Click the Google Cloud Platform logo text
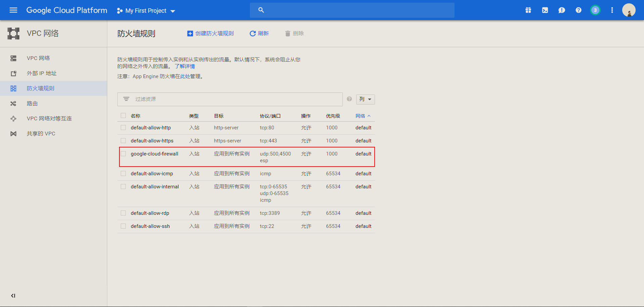Image resolution: width=644 pixels, height=307 pixels. 67,10
